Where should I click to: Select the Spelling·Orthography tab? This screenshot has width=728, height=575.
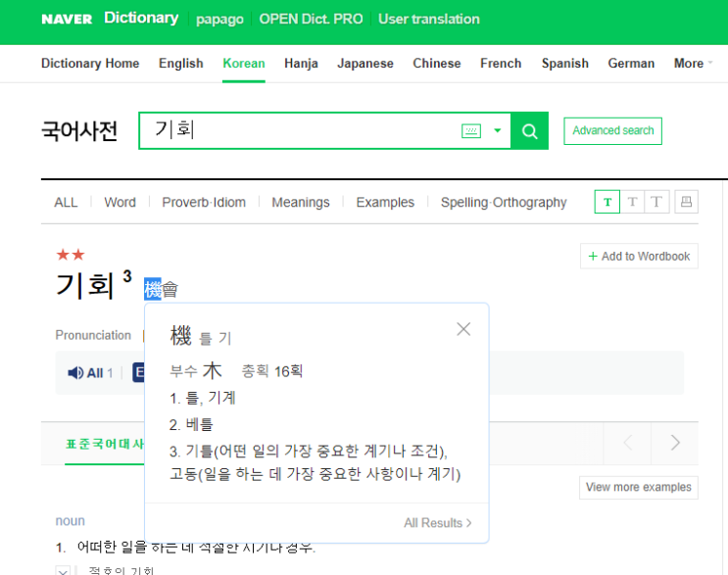[x=504, y=203]
